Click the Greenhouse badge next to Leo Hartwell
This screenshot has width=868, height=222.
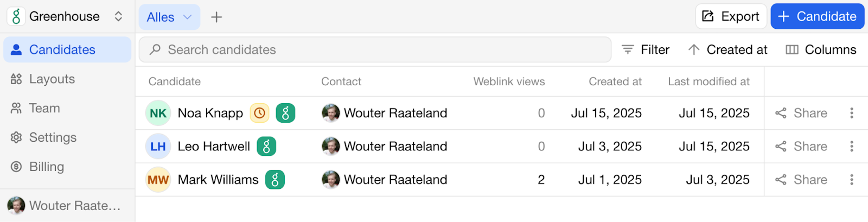pyautogui.click(x=266, y=147)
